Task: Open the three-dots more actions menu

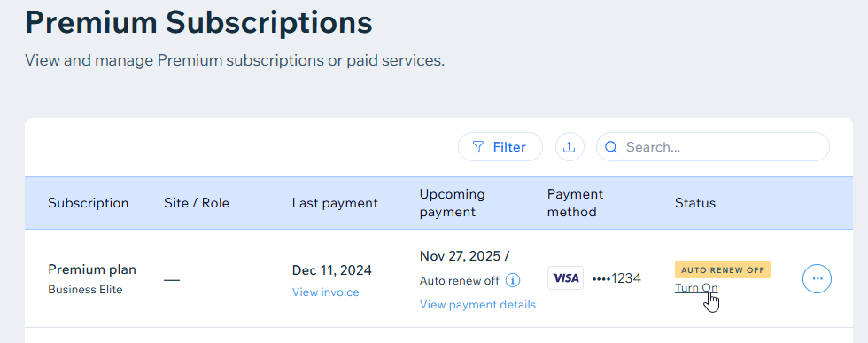Action: click(817, 278)
